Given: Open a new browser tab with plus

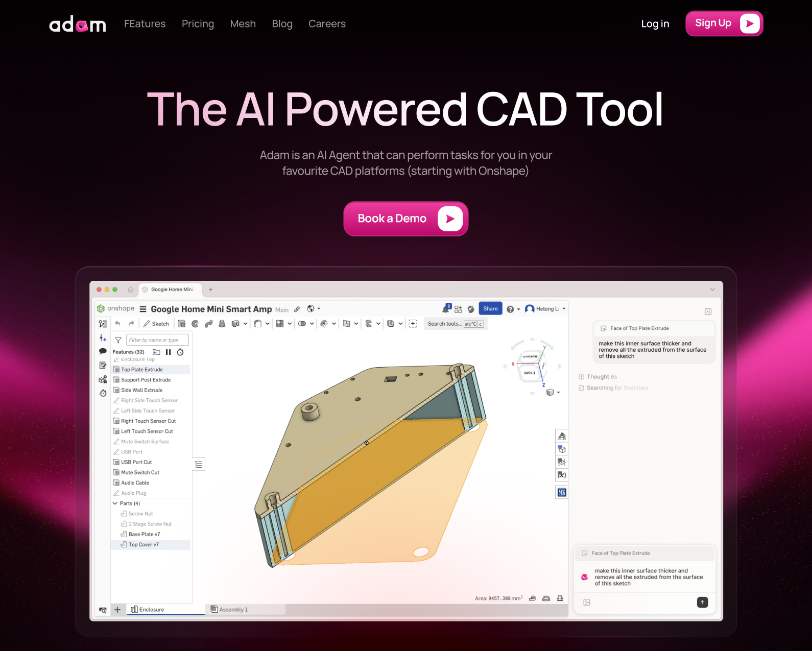Looking at the screenshot, I should 210,290.
